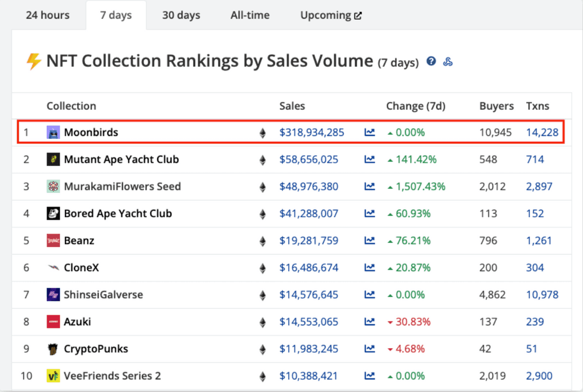Open MurakamiFlowers Seed chart icon
Viewport: 583px width, 392px height.
point(369,187)
